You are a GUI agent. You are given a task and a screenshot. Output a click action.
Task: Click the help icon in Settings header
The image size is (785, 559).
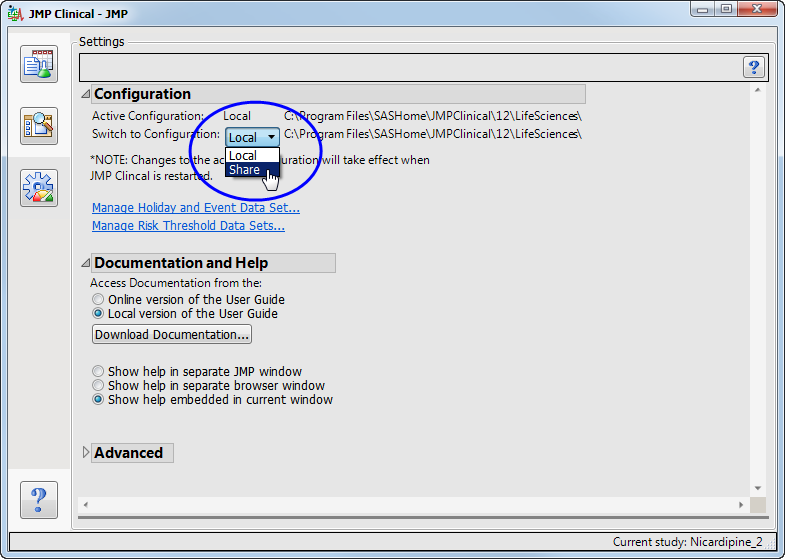click(x=753, y=67)
